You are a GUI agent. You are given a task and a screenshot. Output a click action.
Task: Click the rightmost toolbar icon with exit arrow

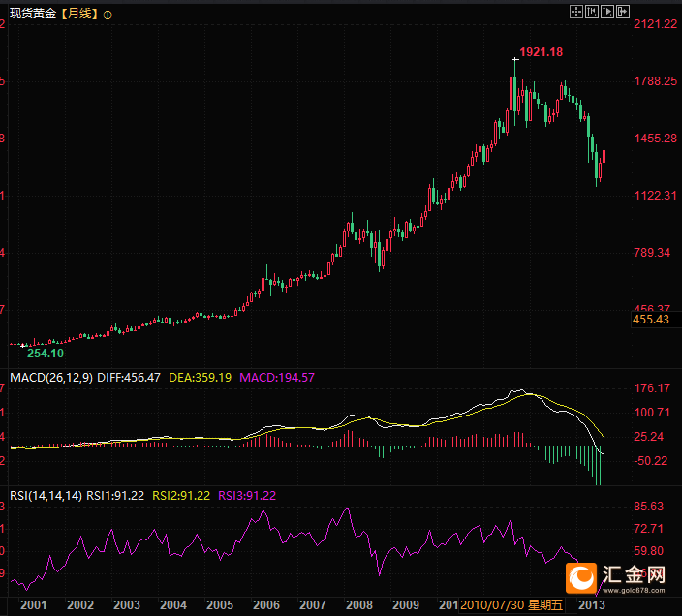click(x=624, y=12)
